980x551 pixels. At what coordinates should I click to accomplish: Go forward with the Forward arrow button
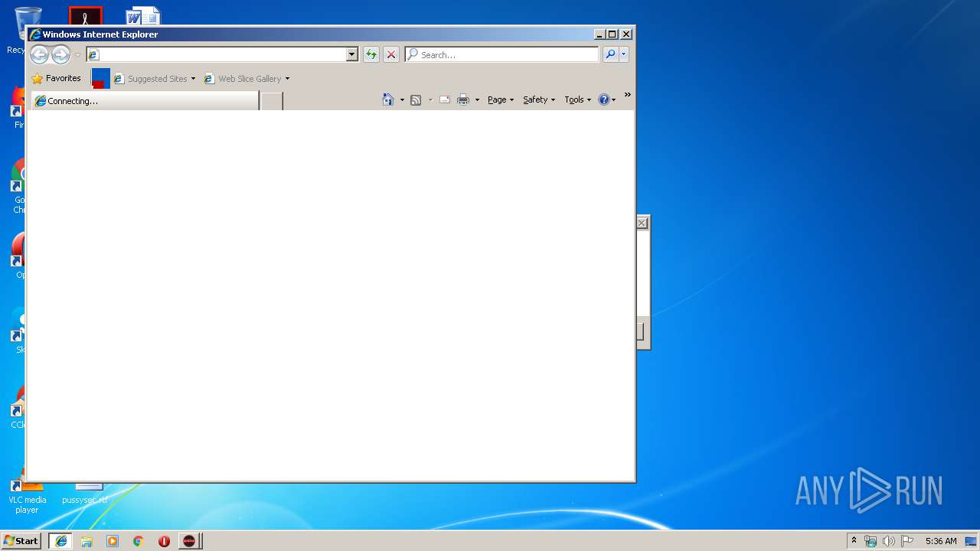point(60,54)
